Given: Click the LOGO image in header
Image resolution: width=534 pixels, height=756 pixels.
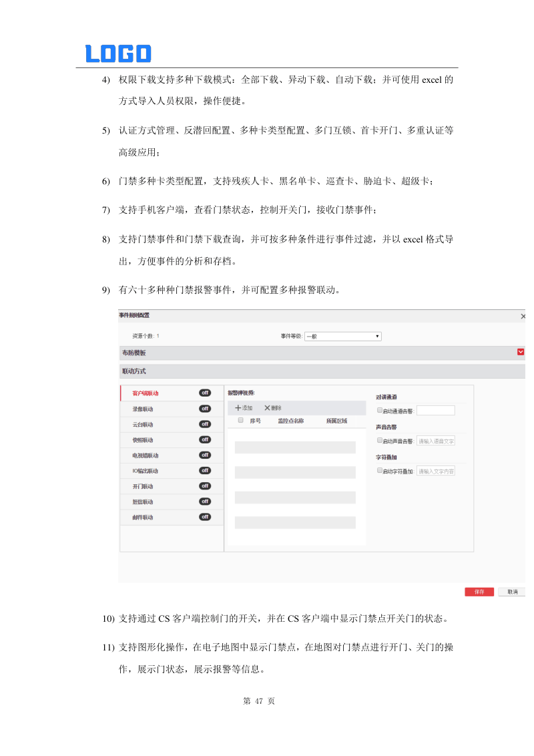Looking at the screenshot, I should pos(118,53).
